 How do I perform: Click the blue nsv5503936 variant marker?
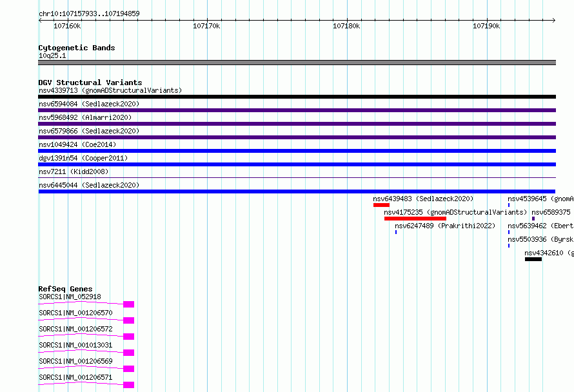pyautogui.click(x=509, y=246)
